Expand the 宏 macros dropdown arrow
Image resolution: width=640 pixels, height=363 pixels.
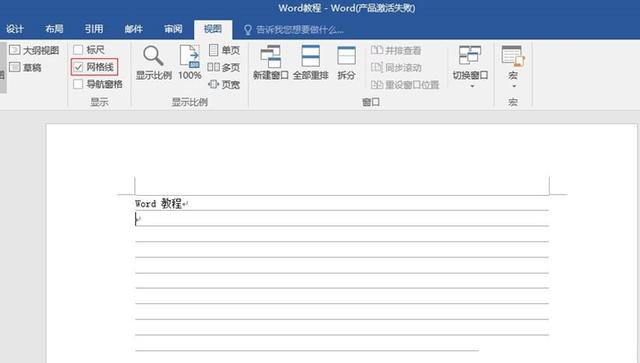(x=514, y=86)
